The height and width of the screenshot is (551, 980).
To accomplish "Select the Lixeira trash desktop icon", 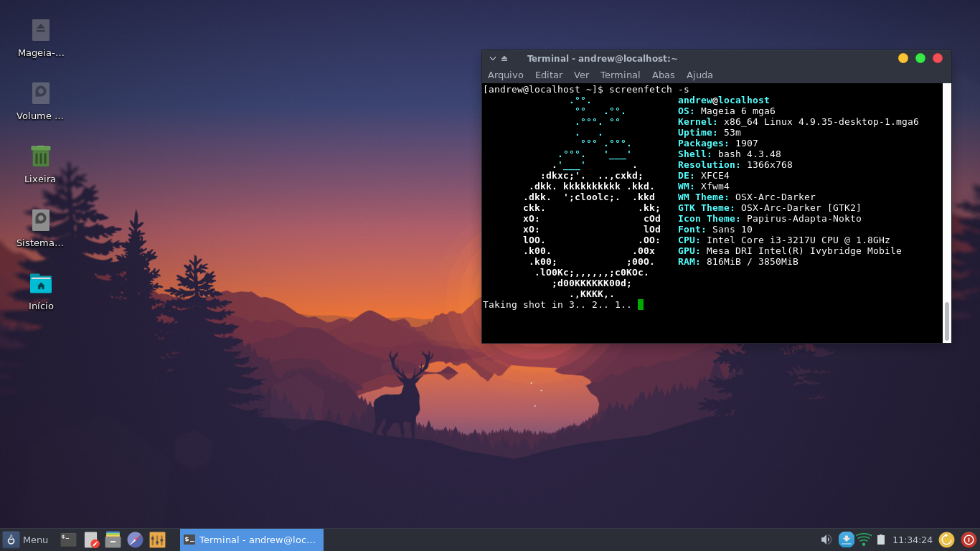I will (x=40, y=164).
